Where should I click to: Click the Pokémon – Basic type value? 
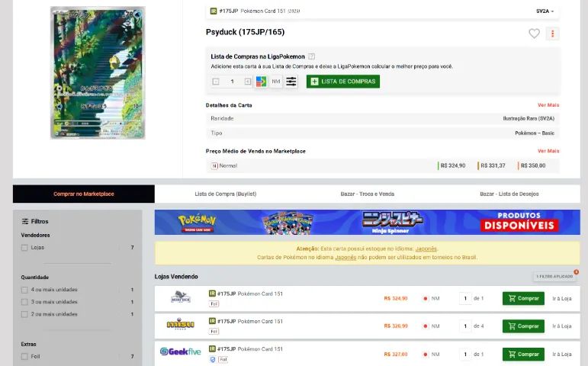535,133
